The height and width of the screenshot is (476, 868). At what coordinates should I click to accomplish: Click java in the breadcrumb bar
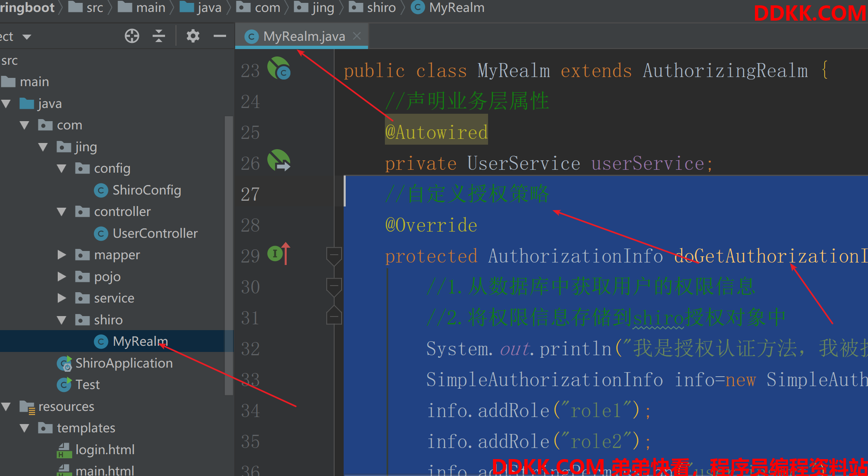pyautogui.click(x=209, y=7)
